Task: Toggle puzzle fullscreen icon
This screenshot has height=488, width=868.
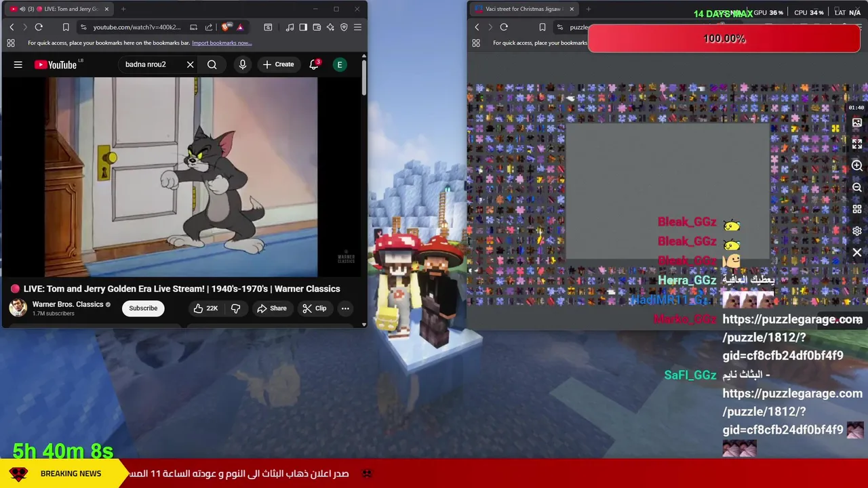Action: tap(857, 144)
